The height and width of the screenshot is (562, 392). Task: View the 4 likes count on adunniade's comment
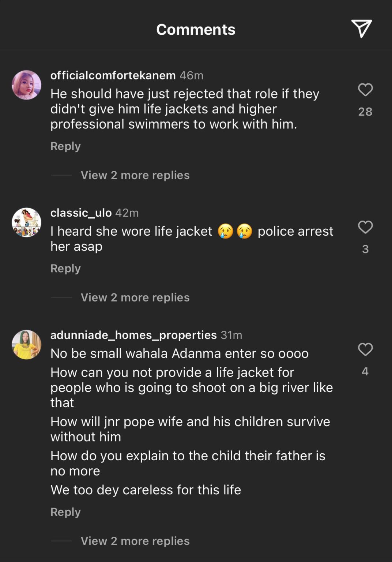coord(365,371)
